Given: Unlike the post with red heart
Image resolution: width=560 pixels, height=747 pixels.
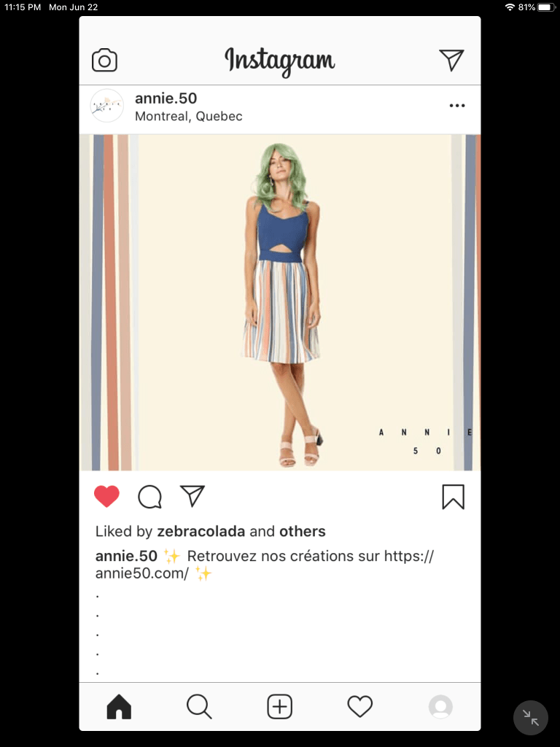Looking at the screenshot, I should pyautogui.click(x=106, y=496).
